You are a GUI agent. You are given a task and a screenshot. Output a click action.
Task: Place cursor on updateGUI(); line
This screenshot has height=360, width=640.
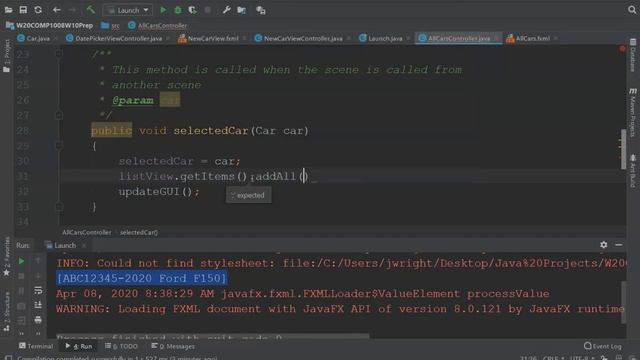pos(159,191)
